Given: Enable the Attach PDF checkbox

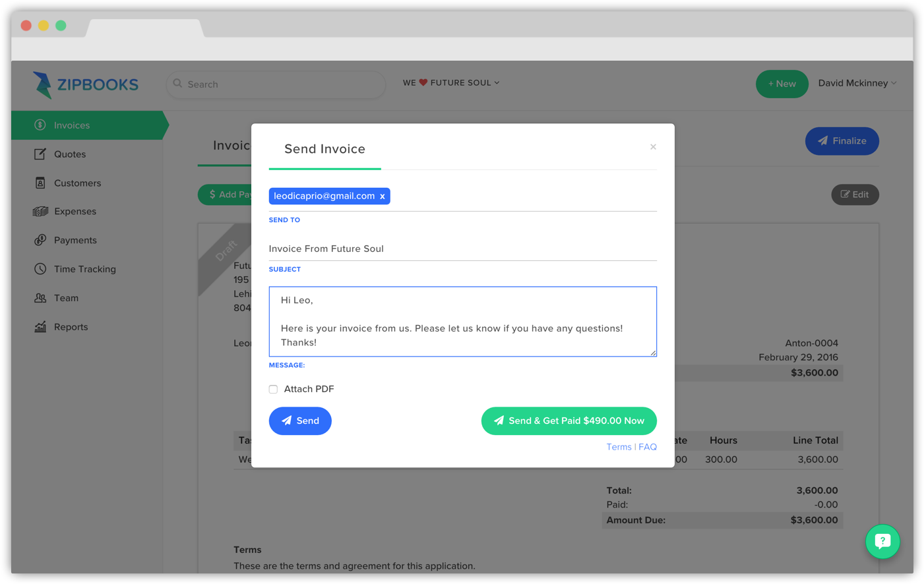Looking at the screenshot, I should [x=273, y=389].
